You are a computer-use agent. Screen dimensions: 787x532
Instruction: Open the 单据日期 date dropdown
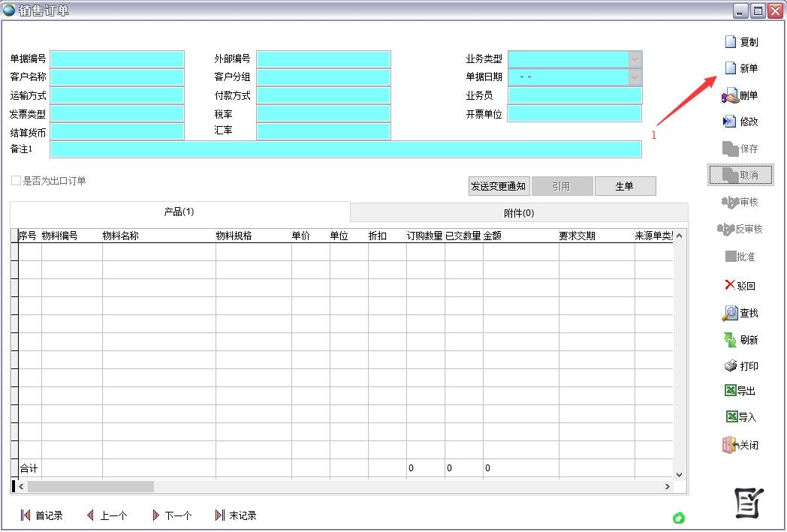(635, 77)
